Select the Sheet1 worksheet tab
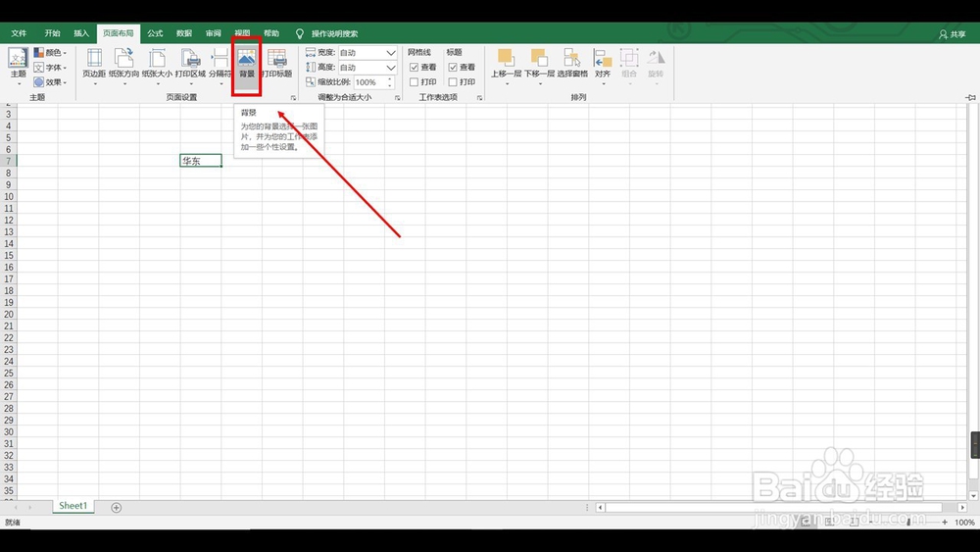 coord(73,506)
